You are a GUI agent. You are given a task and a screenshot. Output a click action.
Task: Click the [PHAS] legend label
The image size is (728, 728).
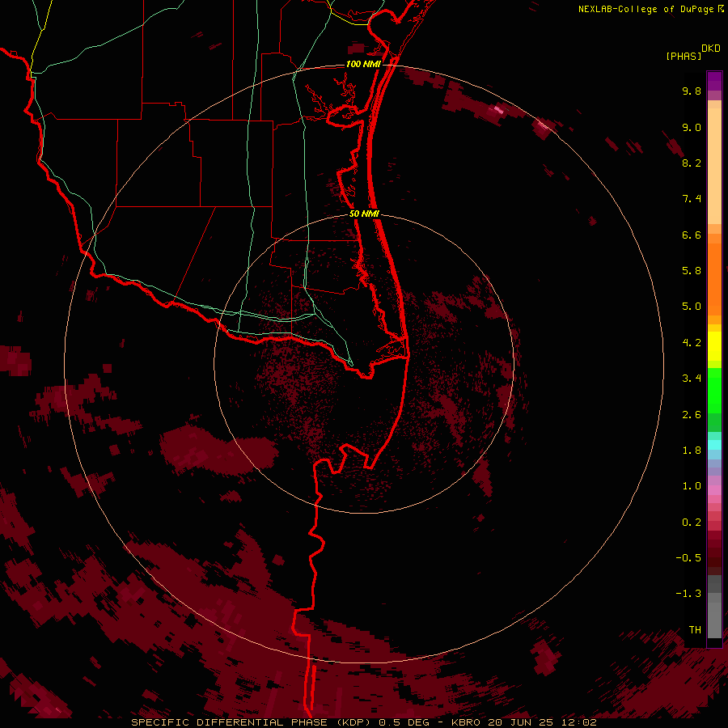pyautogui.click(x=684, y=57)
